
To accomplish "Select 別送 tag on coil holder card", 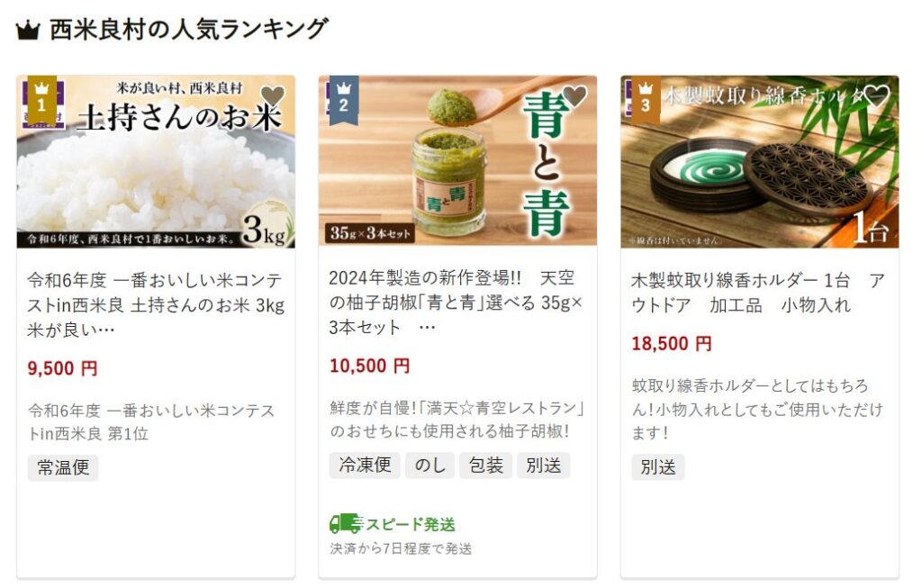I will point(658,467).
